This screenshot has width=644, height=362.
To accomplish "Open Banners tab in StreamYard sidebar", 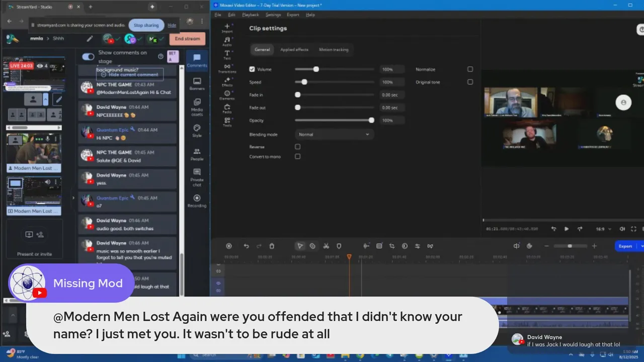I will pyautogui.click(x=197, y=83).
